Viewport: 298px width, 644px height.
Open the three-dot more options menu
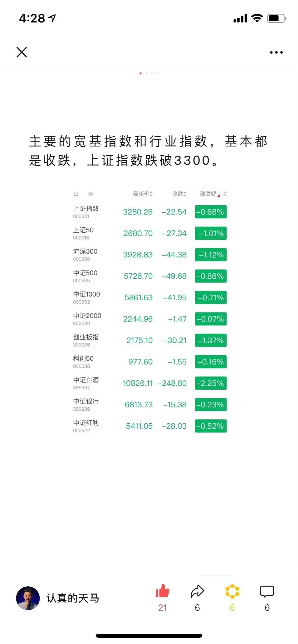(276, 52)
